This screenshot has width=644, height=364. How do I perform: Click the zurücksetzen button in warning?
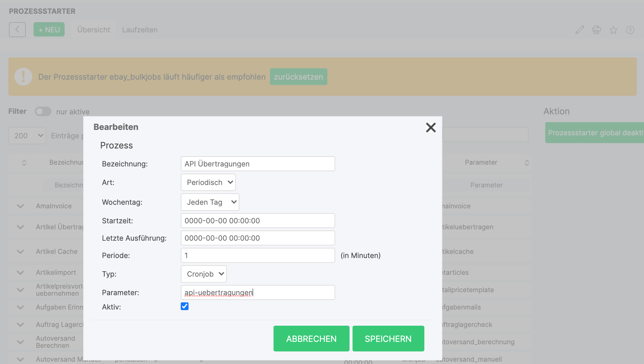(x=298, y=77)
